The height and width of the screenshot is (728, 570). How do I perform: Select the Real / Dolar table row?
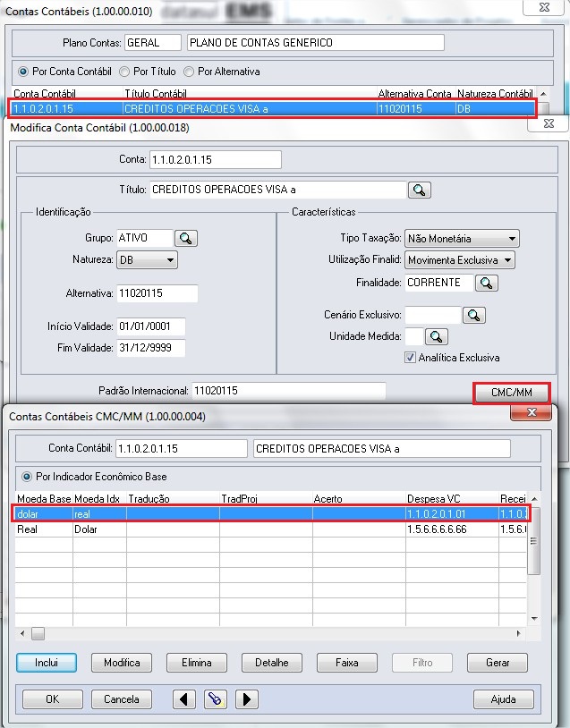[x=271, y=529]
